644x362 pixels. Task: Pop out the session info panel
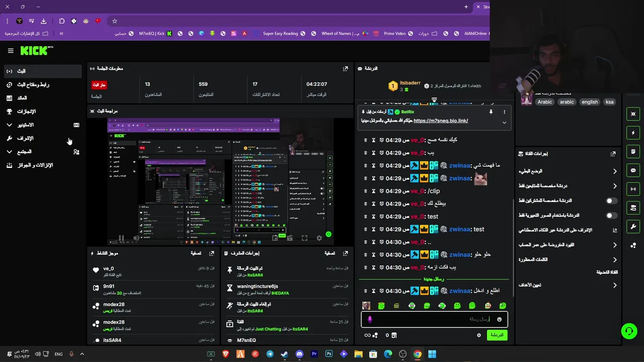[x=345, y=68]
